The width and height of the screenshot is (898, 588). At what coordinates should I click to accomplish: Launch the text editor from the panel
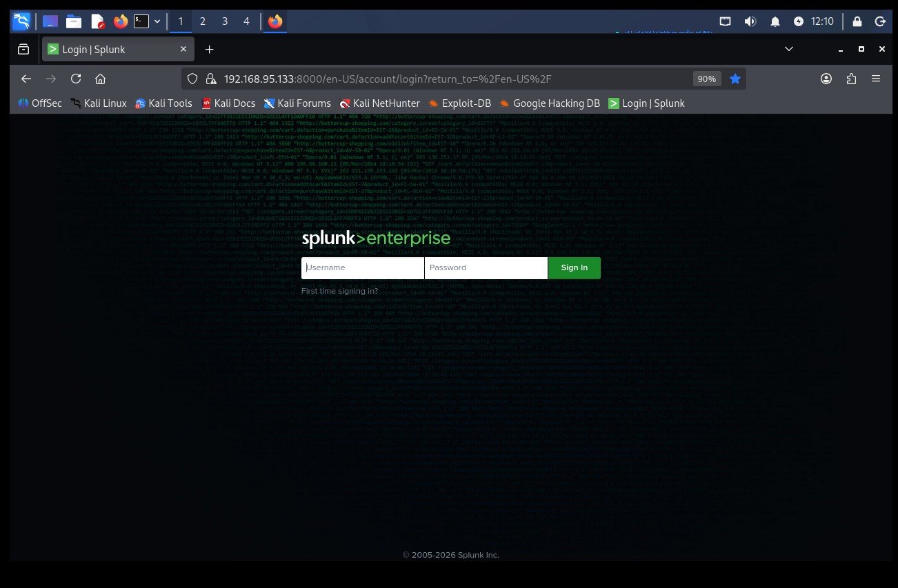pyautogui.click(x=97, y=21)
